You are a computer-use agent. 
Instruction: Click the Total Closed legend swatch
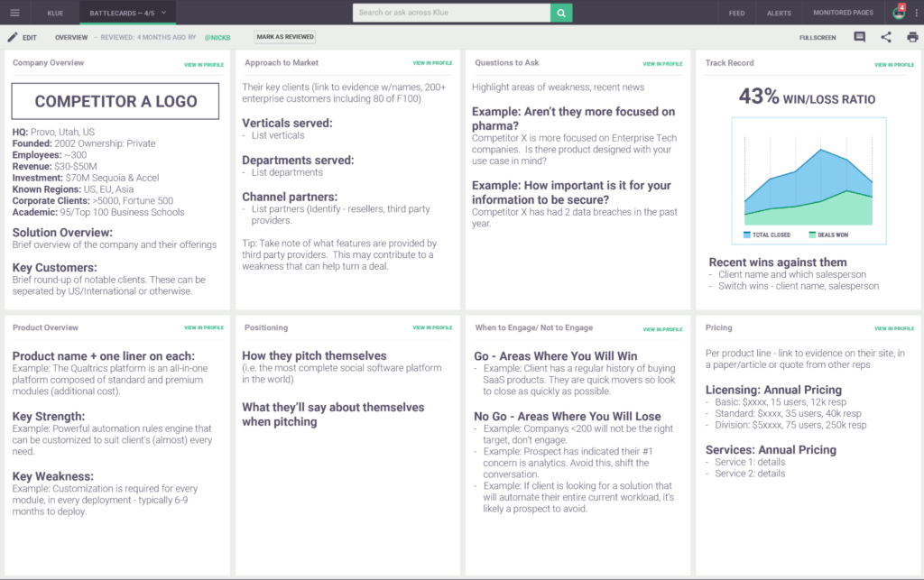click(746, 235)
